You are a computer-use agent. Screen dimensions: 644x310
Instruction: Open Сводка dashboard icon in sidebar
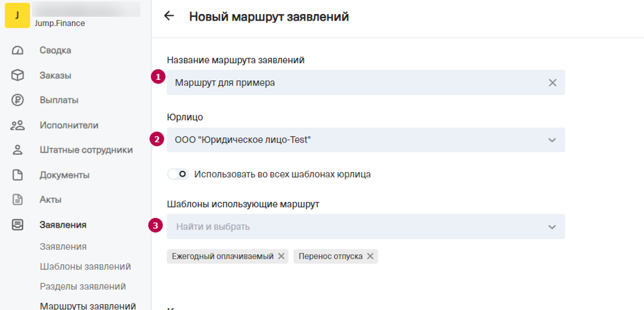tap(18, 50)
